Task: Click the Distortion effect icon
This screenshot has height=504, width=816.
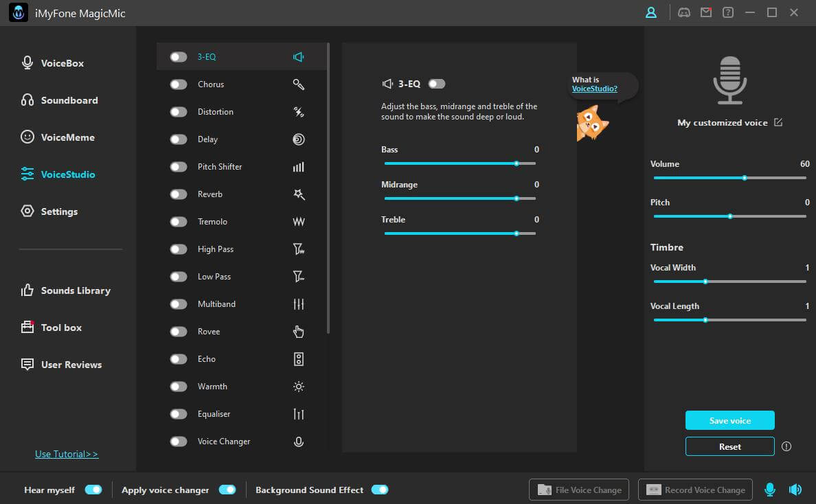Action: 298,112
